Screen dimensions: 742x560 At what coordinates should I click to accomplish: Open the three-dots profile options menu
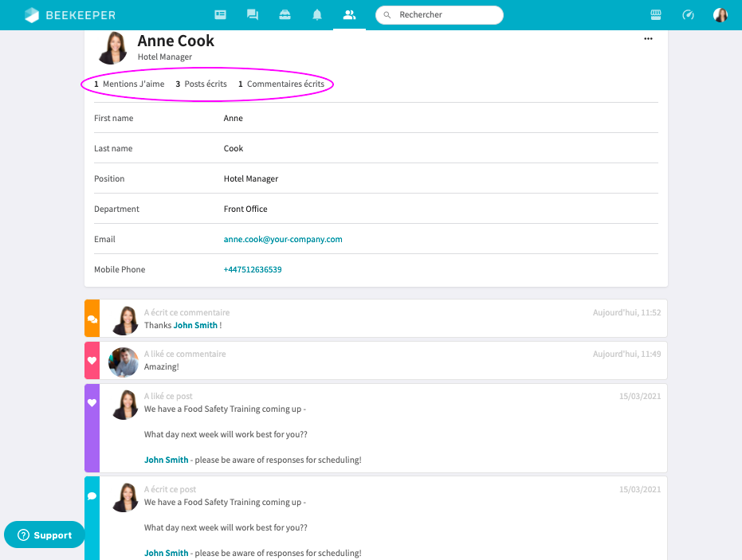(648, 39)
